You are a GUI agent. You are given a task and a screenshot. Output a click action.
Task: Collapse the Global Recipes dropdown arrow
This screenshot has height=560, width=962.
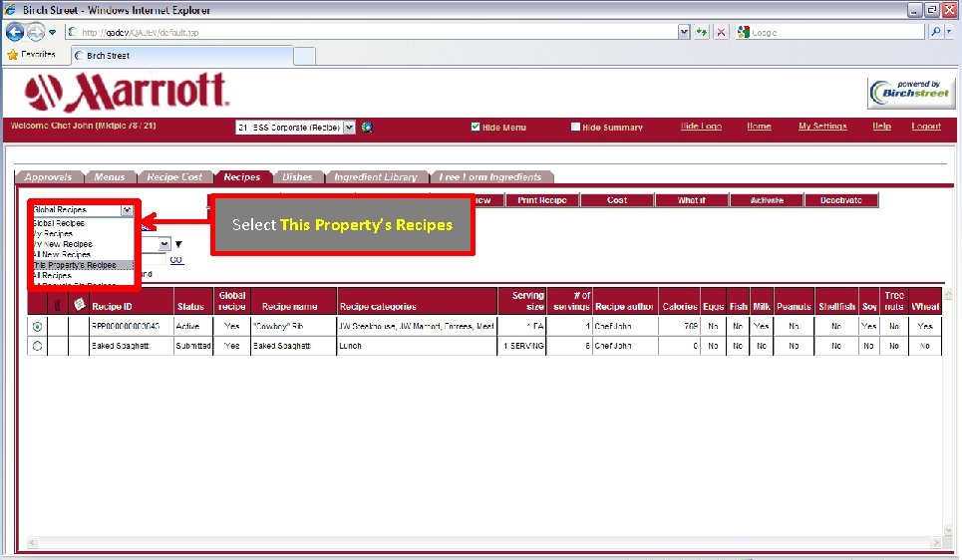coord(127,210)
